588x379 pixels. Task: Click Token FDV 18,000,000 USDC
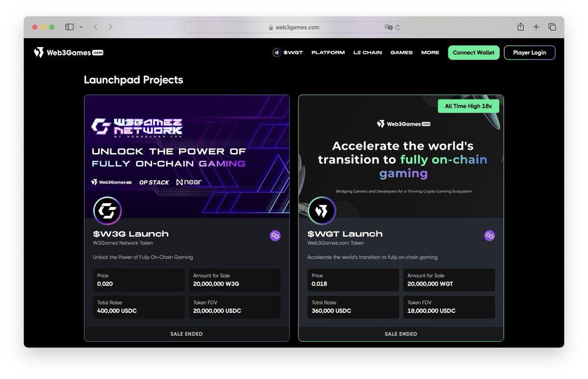click(449, 307)
